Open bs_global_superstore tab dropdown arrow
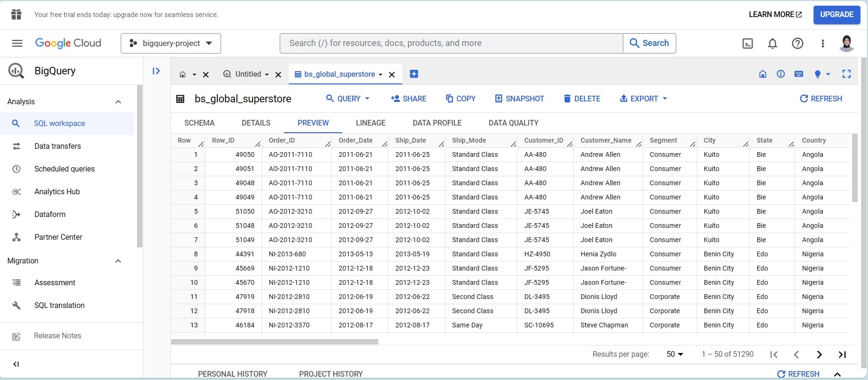This screenshot has height=380, width=868. tap(381, 75)
